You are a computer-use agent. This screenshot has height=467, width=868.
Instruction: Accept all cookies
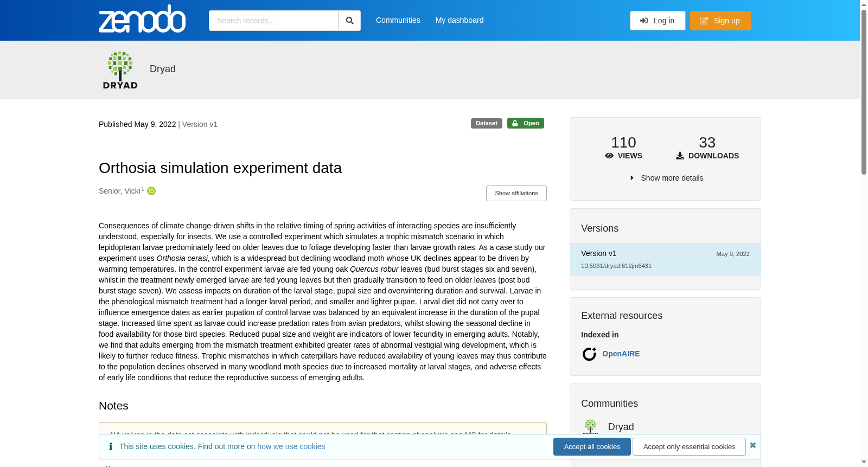592,447
